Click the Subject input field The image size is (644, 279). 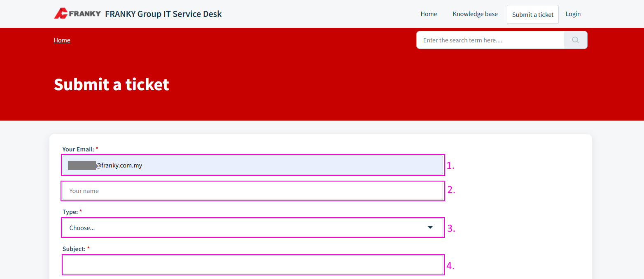(253, 265)
